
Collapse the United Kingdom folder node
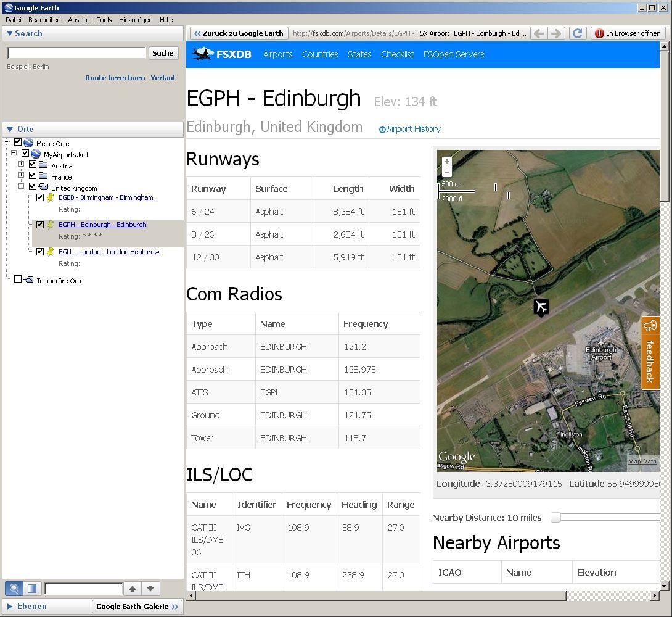(21, 186)
